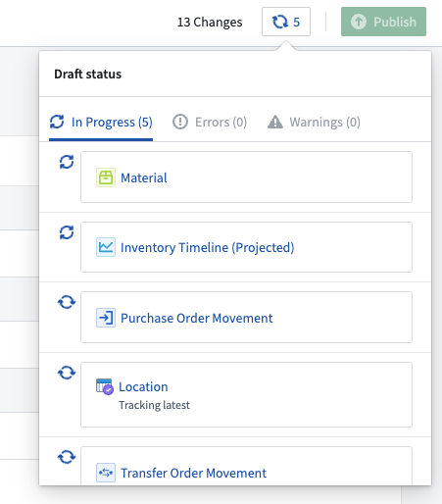Click the upload arrow icon in Publish
The image size is (442, 504).
point(359,22)
